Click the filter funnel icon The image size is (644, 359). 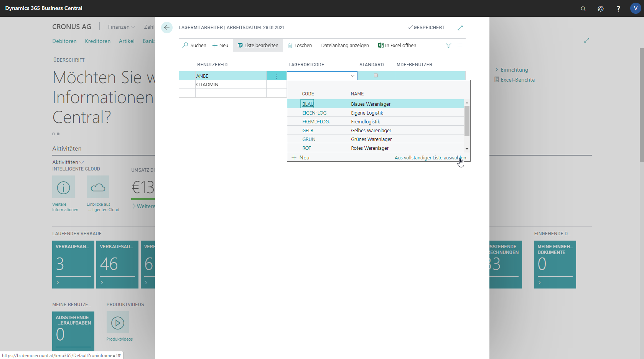pos(448,45)
